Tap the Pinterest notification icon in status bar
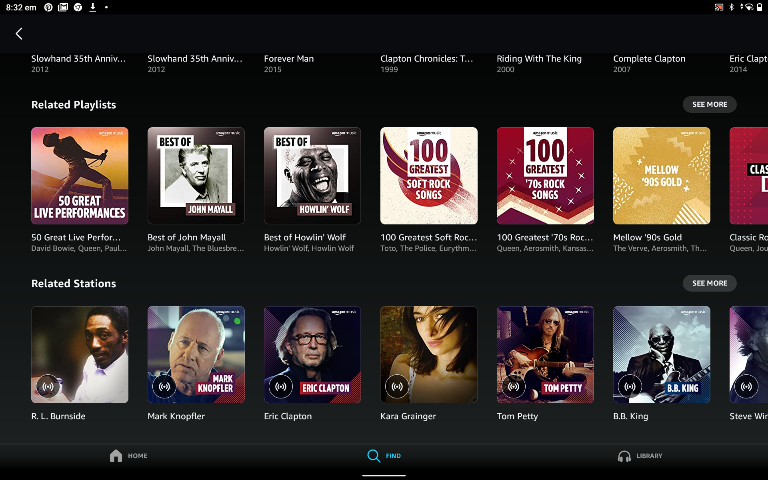 coord(48,7)
